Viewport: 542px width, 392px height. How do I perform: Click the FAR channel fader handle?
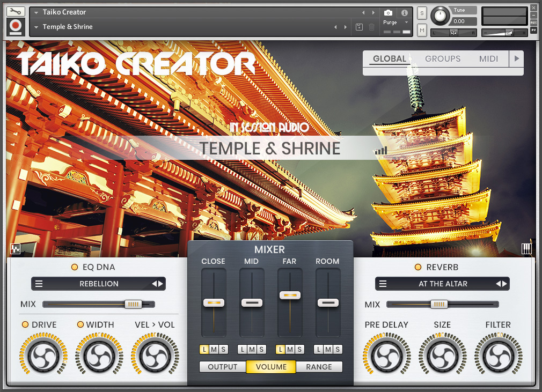290,295
